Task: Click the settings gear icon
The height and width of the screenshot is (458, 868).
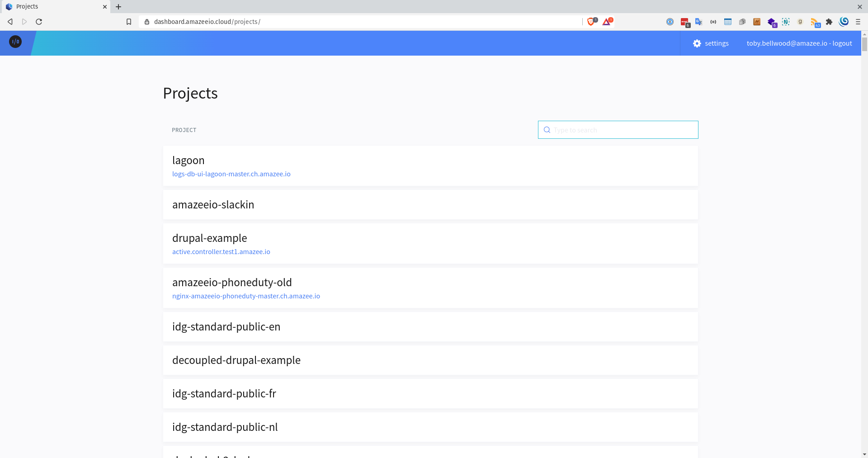Action: click(x=697, y=43)
